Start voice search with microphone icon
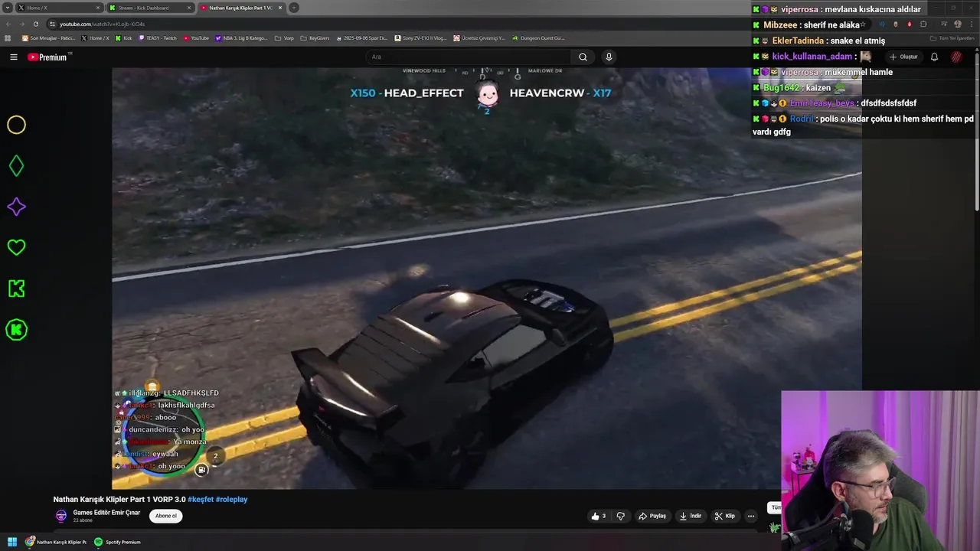980x551 pixels. point(609,57)
